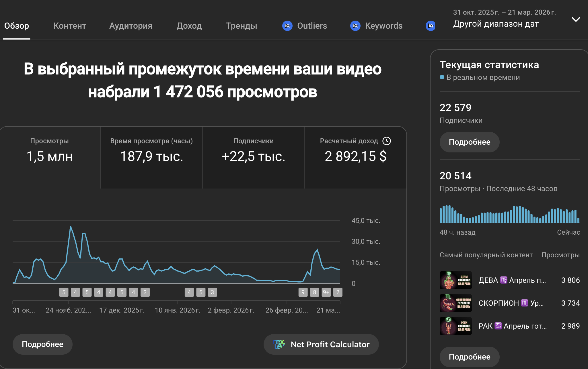This screenshot has height=369, width=588.
Task: Click the '8' video marker under the chart
Action: [x=314, y=292]
